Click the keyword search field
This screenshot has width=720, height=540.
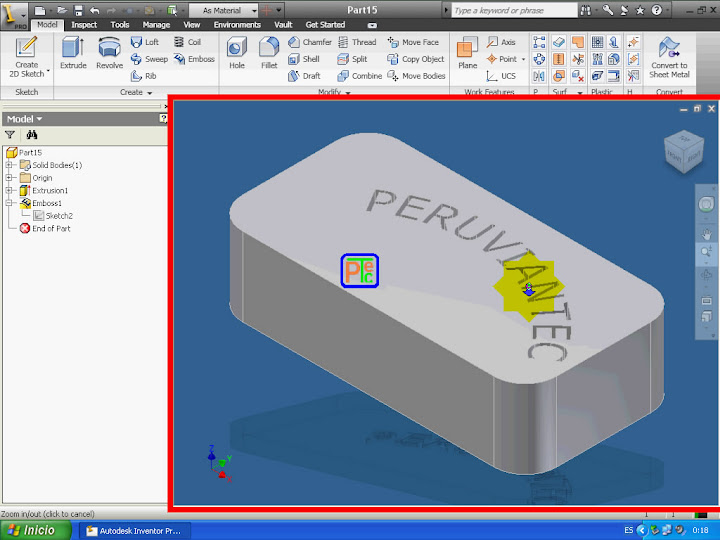point(514,10)
